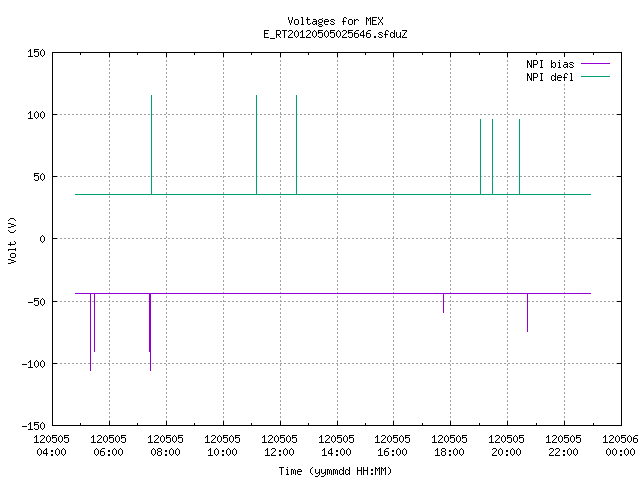640x480 pixels.
Task: Click the green NPI defl spike near 07:30
Action: (x=151, y=145)
